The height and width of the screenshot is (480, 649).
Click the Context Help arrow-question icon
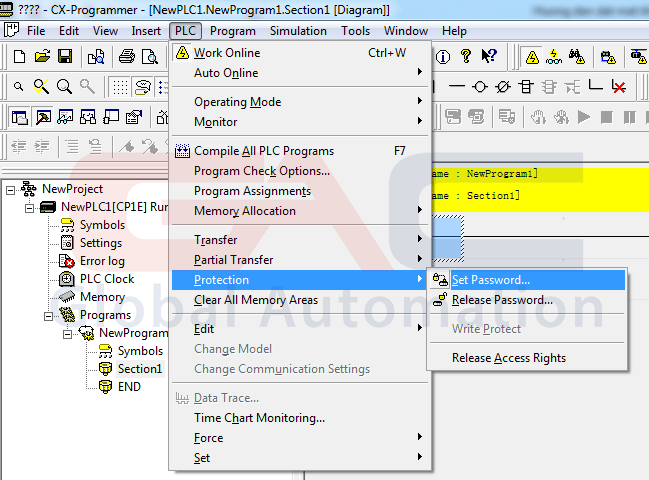[489, 56]
